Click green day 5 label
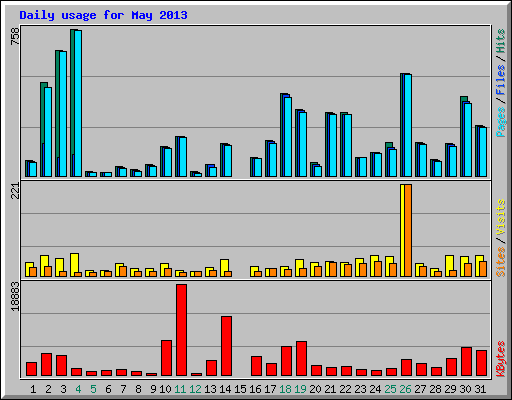Screen dimensions: 512x400 tap(93, 389)
